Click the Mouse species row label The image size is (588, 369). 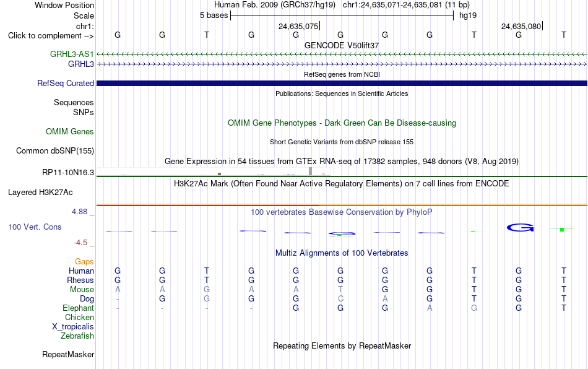coord(82,290)
